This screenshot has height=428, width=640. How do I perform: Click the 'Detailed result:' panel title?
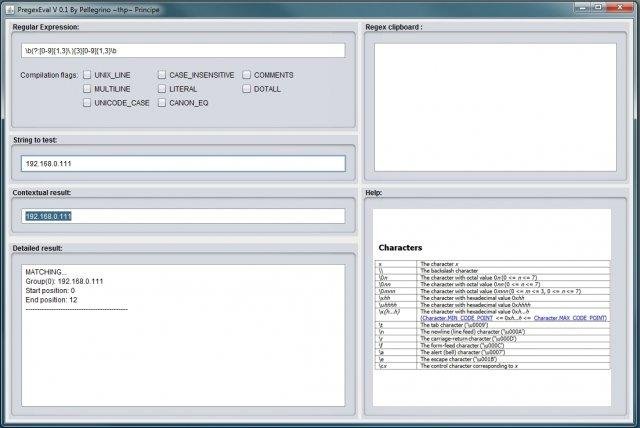point(38,248)
